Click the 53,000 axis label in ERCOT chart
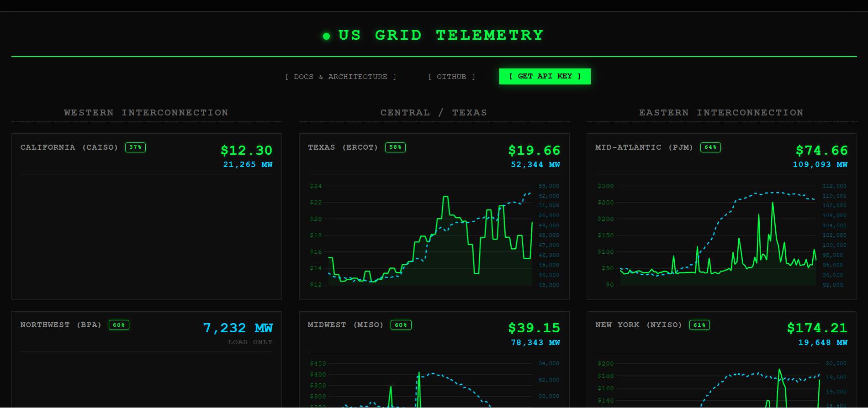This screenshot has width=868, height=408. tap(549, 186)
